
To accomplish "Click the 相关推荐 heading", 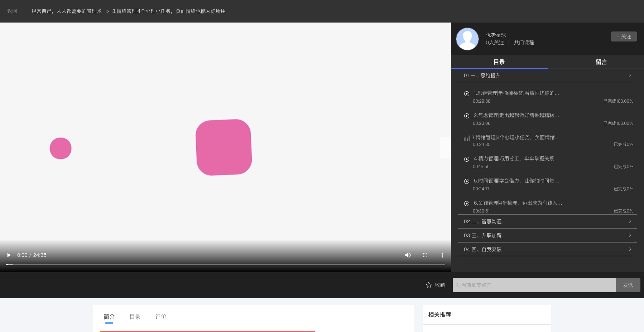I will [x=439, y=314].
